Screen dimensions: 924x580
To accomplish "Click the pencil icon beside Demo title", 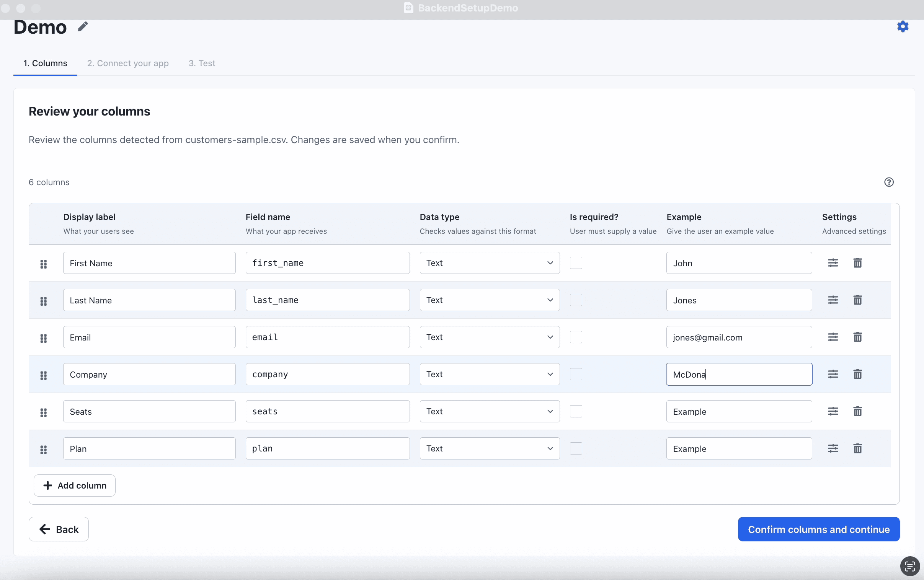I will tap(83, 26).
